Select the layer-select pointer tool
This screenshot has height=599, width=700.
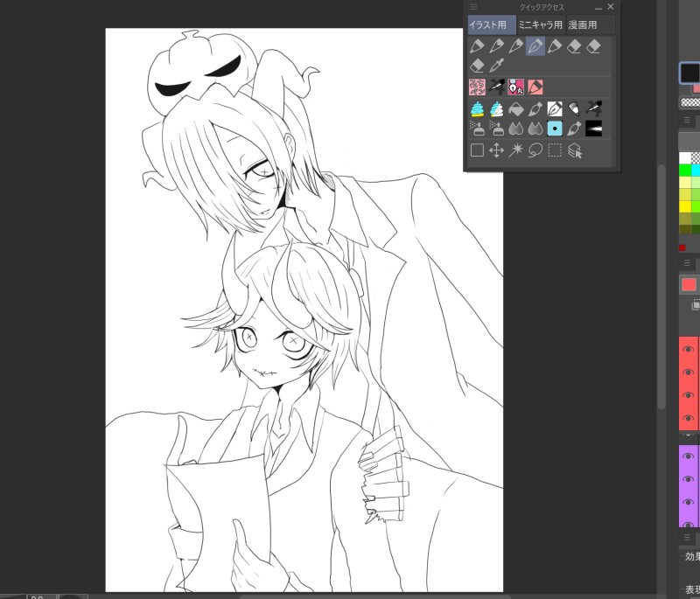[575, 150]
